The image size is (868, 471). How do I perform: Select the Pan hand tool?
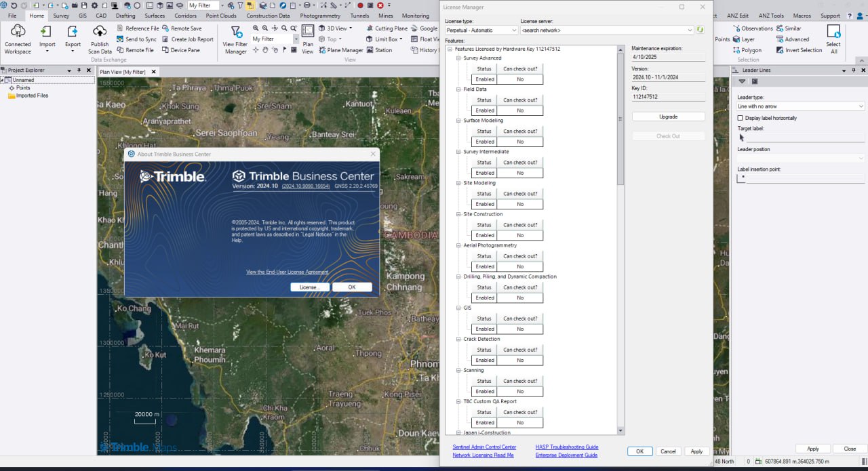point(265,50)
